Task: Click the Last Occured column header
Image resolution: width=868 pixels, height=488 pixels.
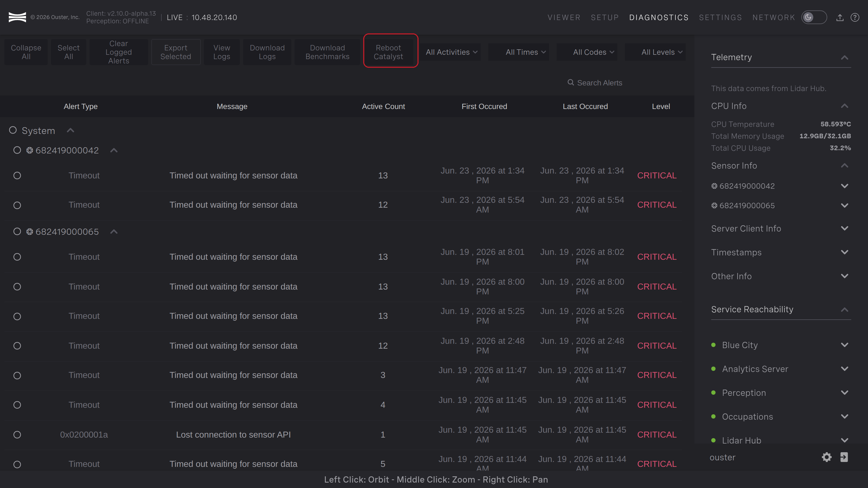Action: tap(585, 107)
